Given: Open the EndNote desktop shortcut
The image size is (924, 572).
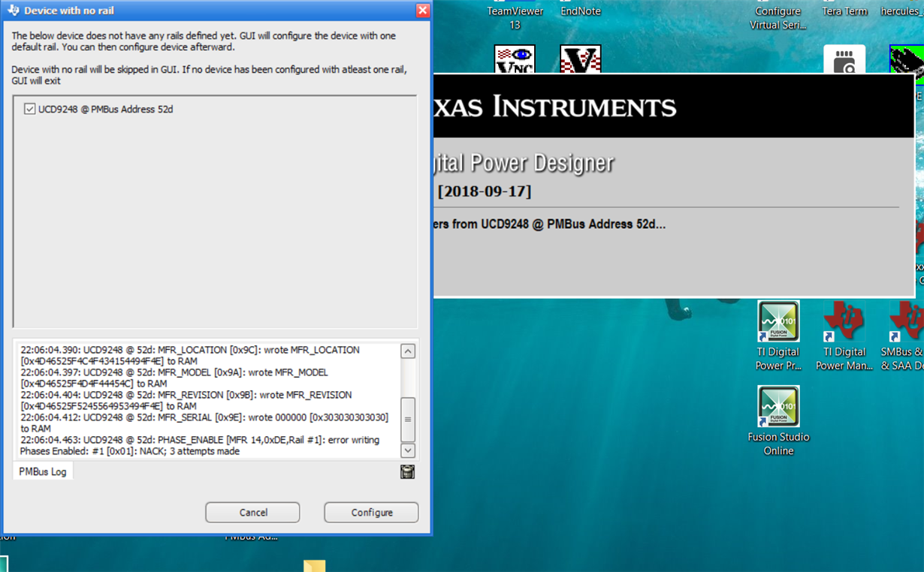Looking at the screenshot, I should pyautogui.click(x=581, y=11).
